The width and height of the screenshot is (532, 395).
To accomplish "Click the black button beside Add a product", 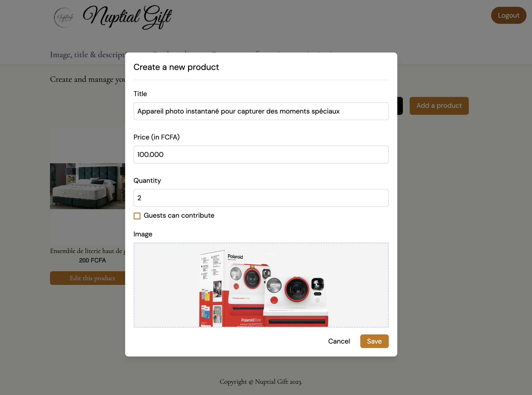I will pyautogui.click(x=400, y=106).
